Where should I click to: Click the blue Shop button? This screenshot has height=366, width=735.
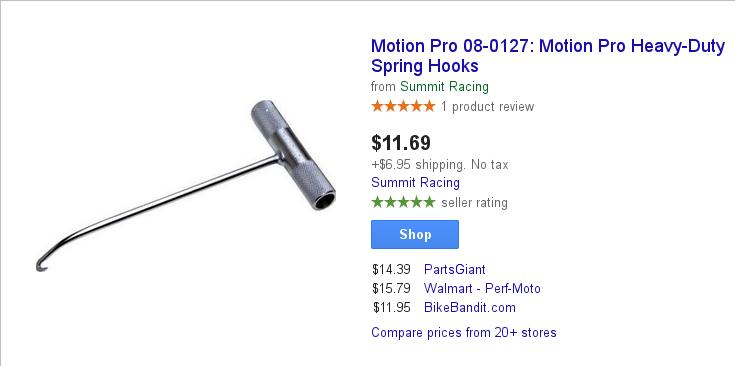point(415,234)
